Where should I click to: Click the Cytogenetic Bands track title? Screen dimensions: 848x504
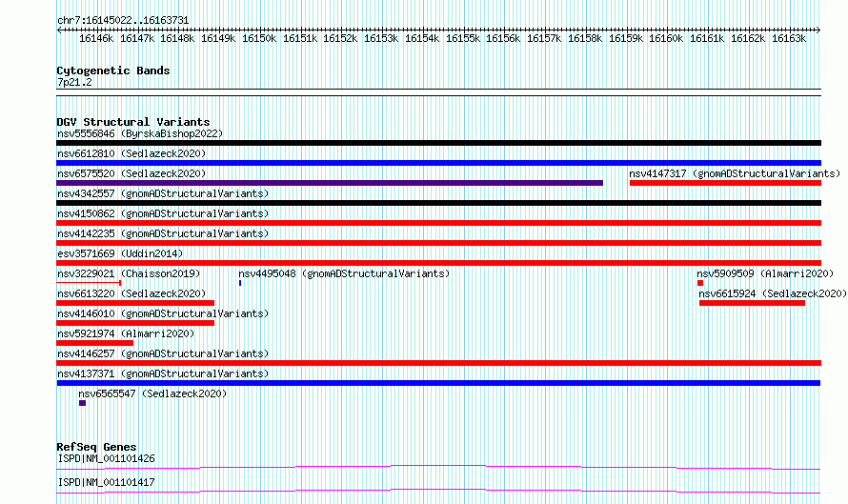click(113, 71)
